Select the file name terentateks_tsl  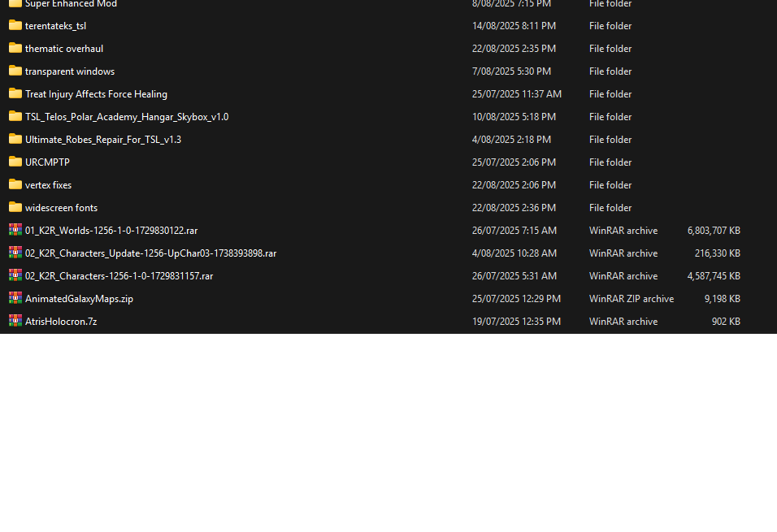55,26
